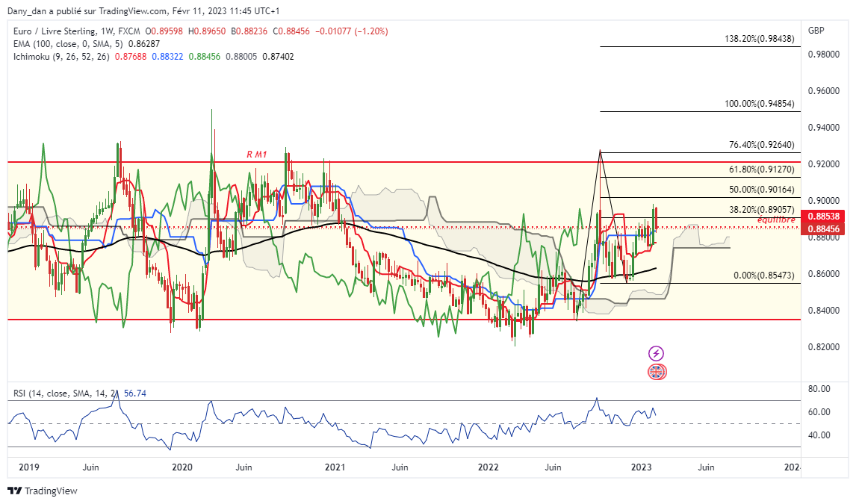Click the purple lightning bolt event icon
Image resolution: width=856 pixels, height=504 pixels.
[656, 353]
